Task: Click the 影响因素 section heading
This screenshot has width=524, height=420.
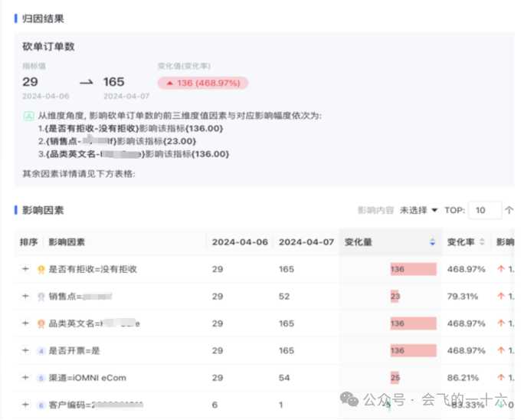Action: click(x=43, y=210)
